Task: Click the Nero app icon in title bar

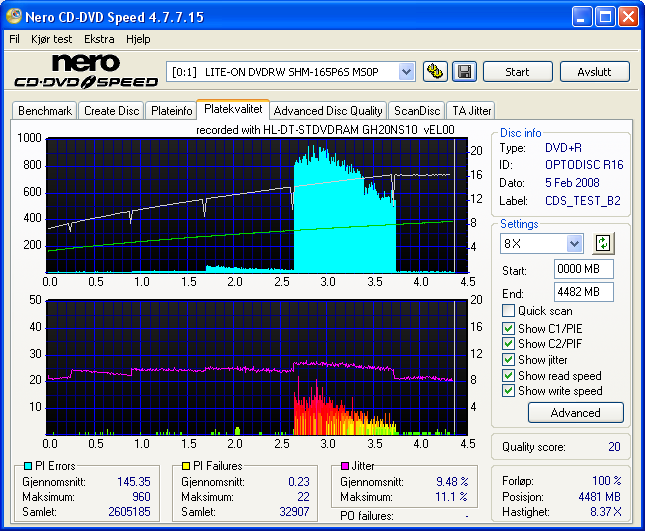Action: pyautogui.click(x=14, y=16)
